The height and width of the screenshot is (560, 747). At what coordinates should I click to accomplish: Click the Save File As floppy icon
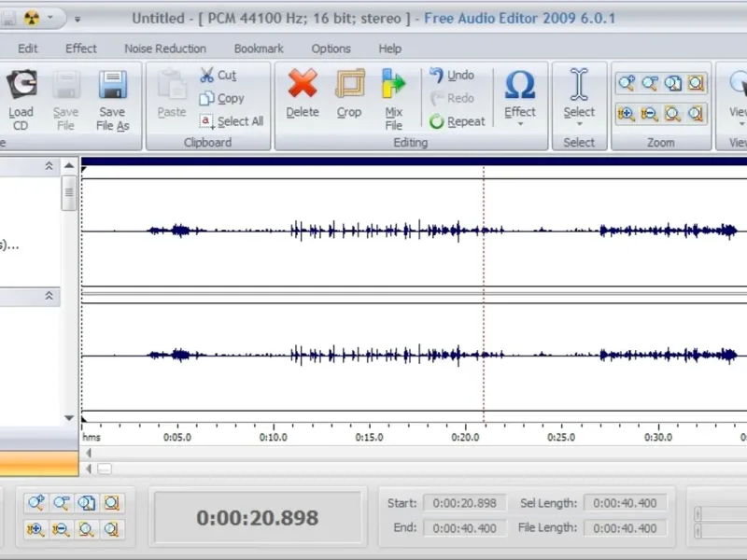tap(113, 84)
